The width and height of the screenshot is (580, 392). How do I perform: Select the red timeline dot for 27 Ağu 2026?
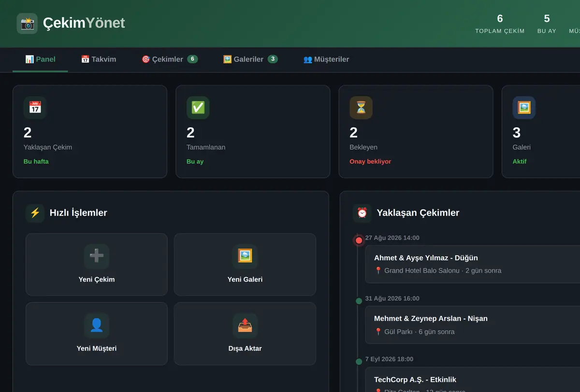click(359, 240)
